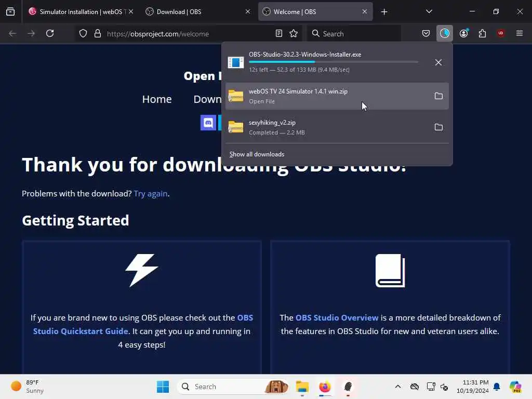Show site security padlock info
Viewport: 532px width, 399px height.
pos(98,34)
